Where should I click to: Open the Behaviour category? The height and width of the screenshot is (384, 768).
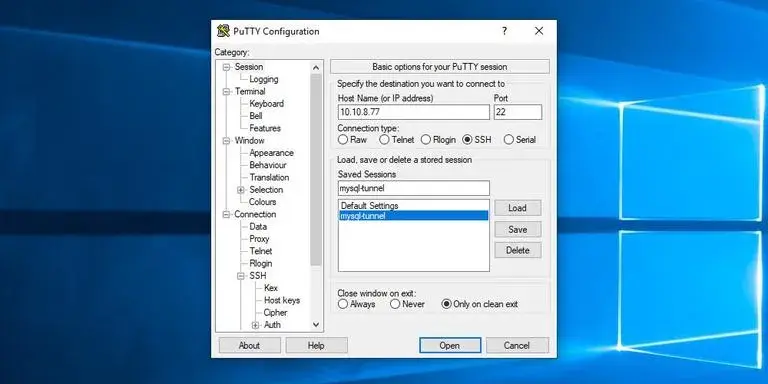click(x=268, y=165)
